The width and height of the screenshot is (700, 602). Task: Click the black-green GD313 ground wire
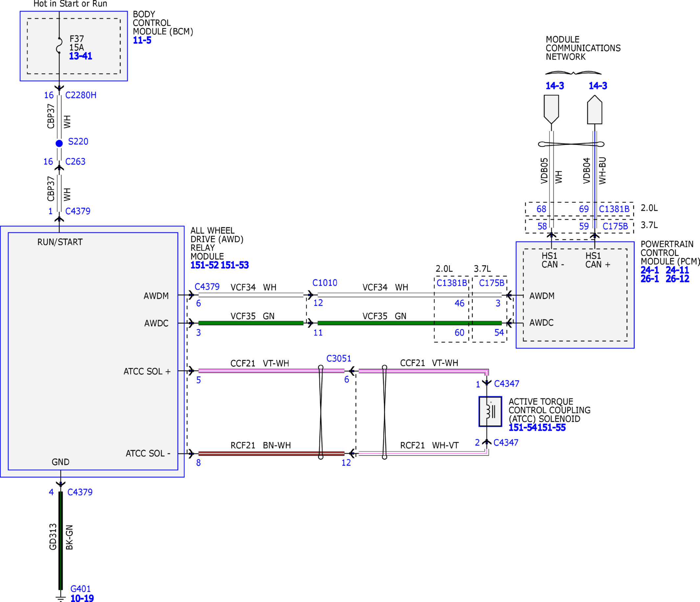(x=60, y=541)
